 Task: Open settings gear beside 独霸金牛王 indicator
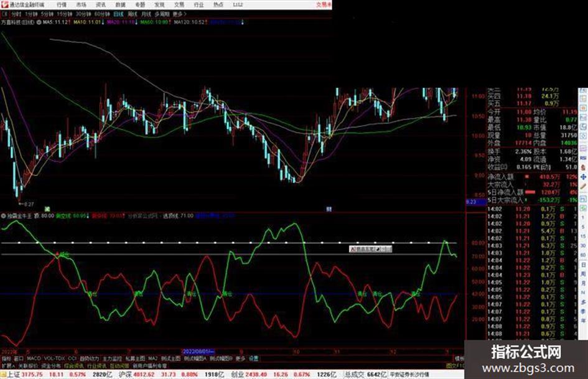pos(3,216)
